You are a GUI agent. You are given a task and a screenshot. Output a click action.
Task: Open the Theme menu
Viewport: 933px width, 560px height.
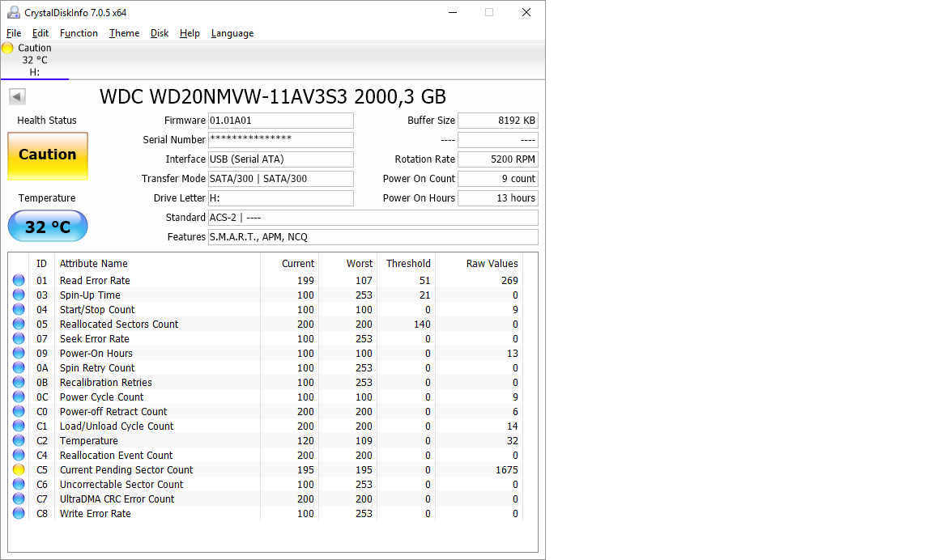tap(125, 33)
